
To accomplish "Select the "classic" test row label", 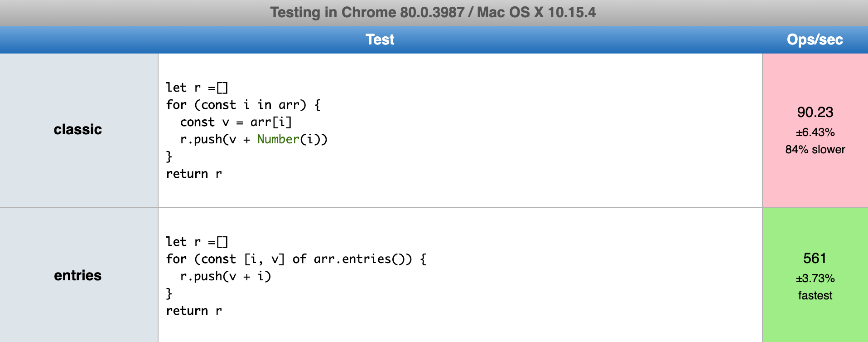I will 78,130.
